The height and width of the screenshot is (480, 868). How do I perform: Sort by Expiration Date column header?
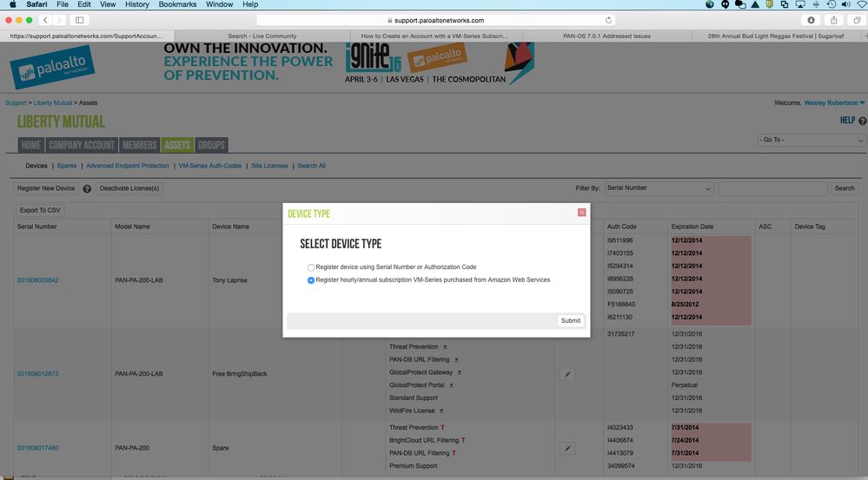(692, 227)
